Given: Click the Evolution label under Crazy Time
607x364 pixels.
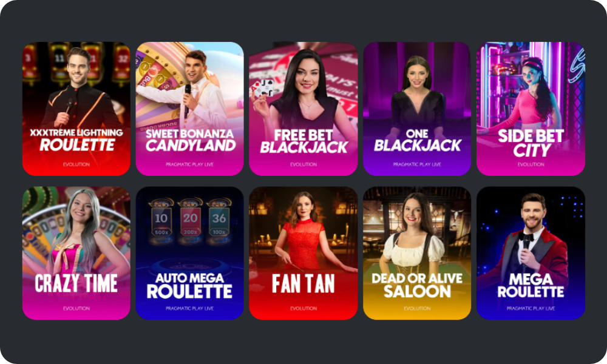Looking at the screenshot, I should (x=76, y=308).
